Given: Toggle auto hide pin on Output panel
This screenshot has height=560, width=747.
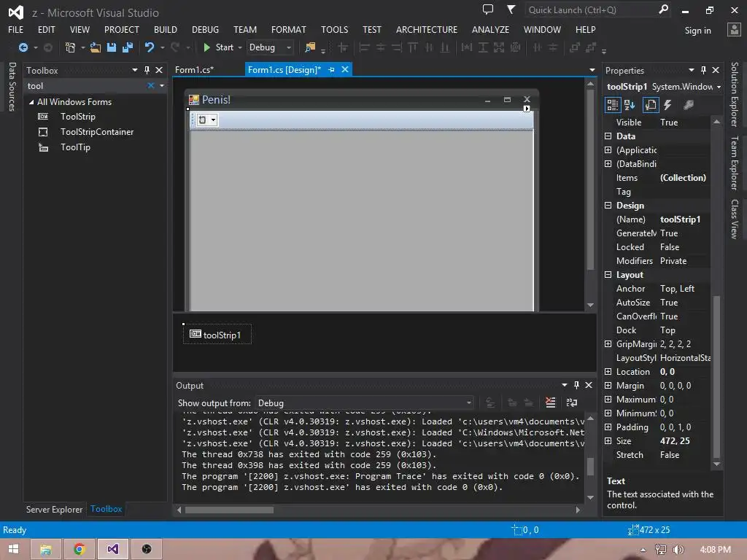Looking at the screenshot, I should pyautogui.click(x=576, y=385).
